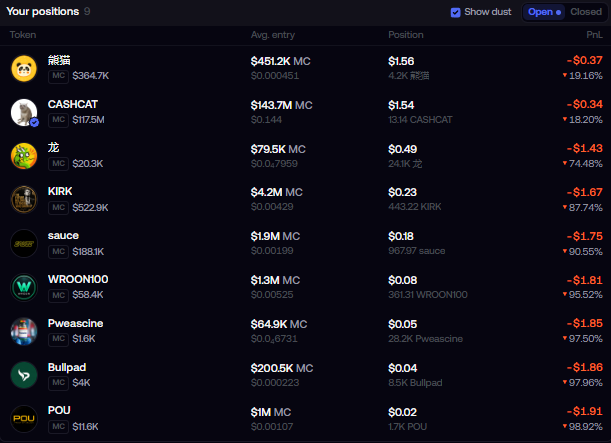Click the $1.3M MC average entry value

275,280
